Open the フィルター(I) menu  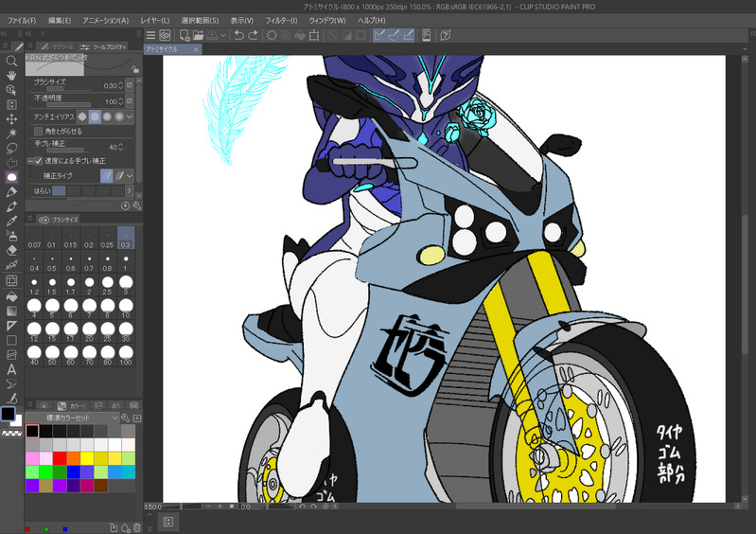281,20
